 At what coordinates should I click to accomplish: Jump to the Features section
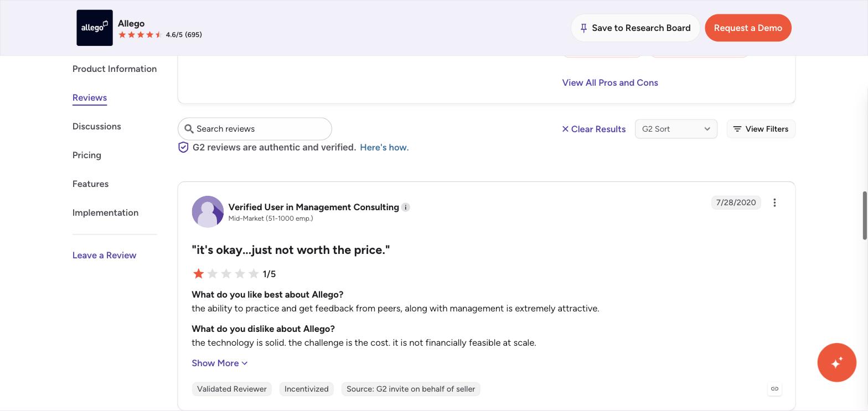click(91, 184)
